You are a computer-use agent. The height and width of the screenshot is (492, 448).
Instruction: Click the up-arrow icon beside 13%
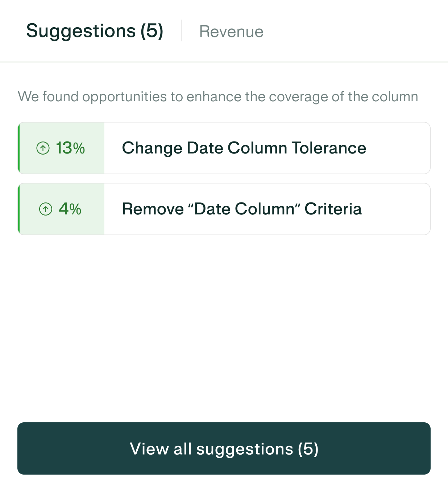point(43,148)
